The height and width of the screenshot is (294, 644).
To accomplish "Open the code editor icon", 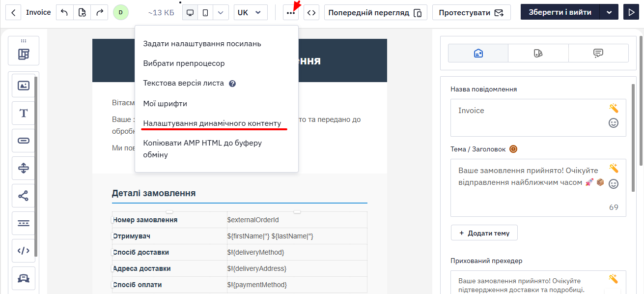I will coord(311,12).
